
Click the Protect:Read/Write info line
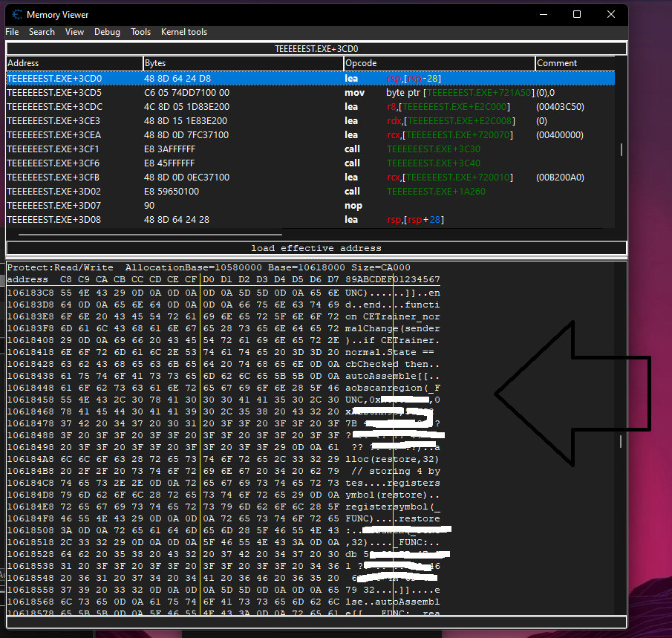coord(209,267)
